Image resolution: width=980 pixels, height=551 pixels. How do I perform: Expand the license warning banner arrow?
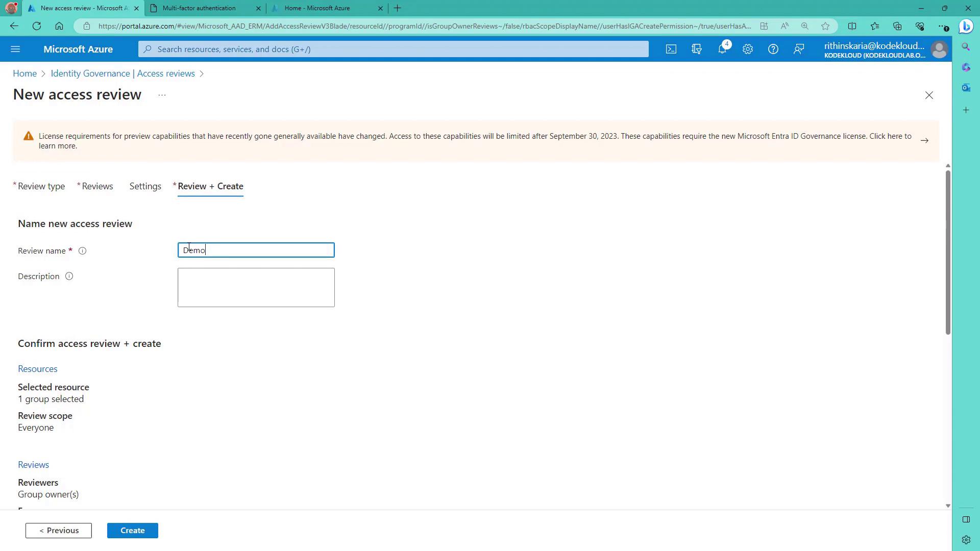[924, 141]
